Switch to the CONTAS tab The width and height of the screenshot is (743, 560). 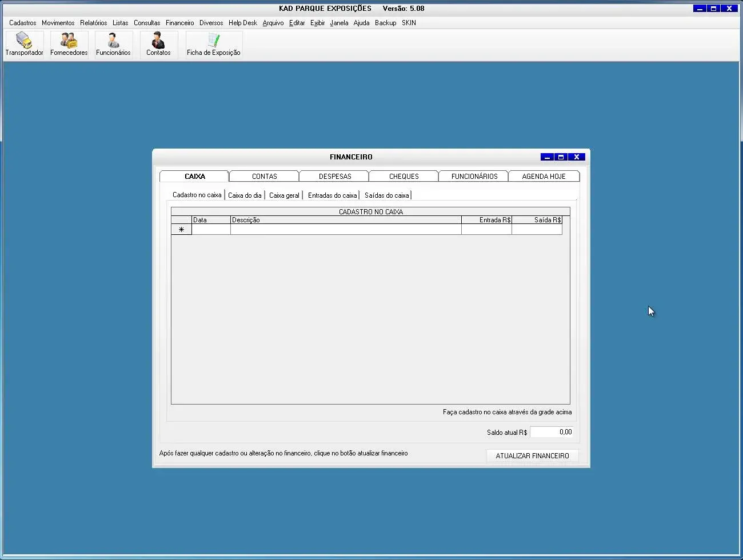click(264, 176)
